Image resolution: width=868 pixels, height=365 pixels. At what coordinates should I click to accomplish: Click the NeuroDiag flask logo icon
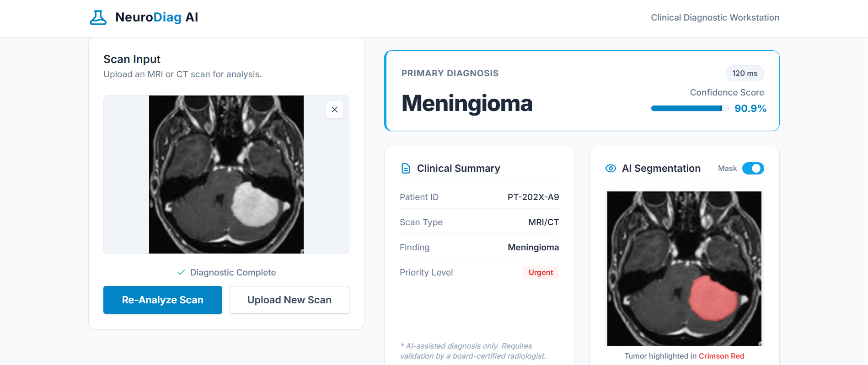click(x=98, y=17)
